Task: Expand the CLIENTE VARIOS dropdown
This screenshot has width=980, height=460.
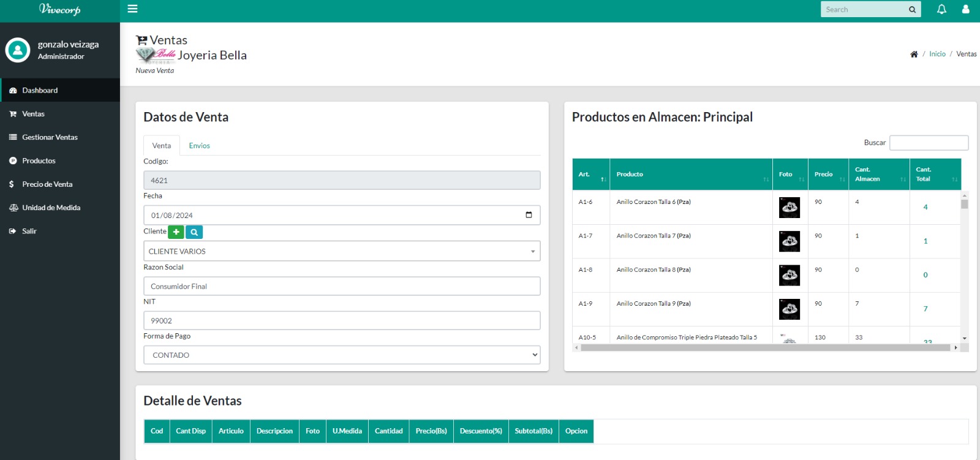Action: pos(342,251)
